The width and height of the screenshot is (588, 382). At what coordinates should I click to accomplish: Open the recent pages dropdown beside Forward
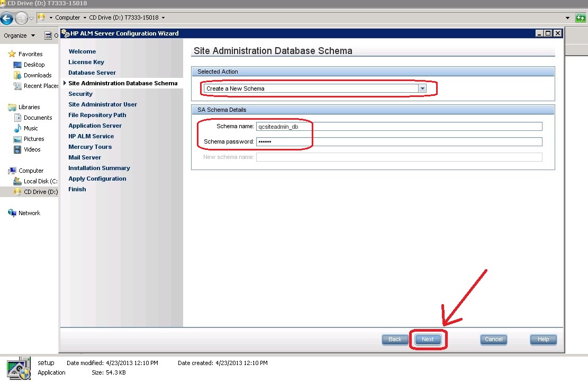pyautogui.click(x=32, y=18)
